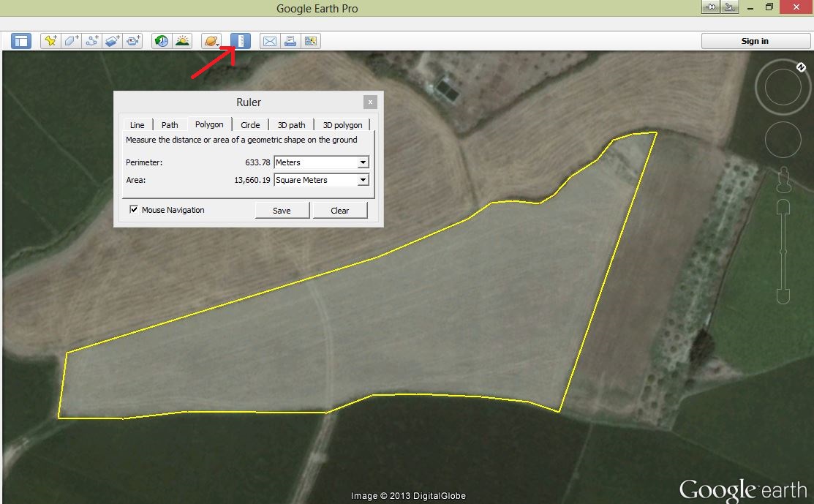Click the Ruler tool icon
Image resolution: width=814 pixels, height=504 pixels.
click(x=241, y=41)
